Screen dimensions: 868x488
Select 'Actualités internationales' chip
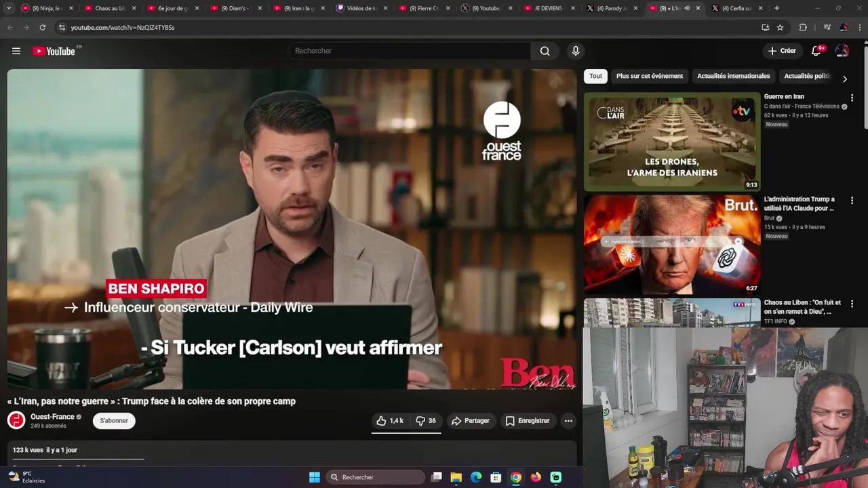[x=733, y=76]
